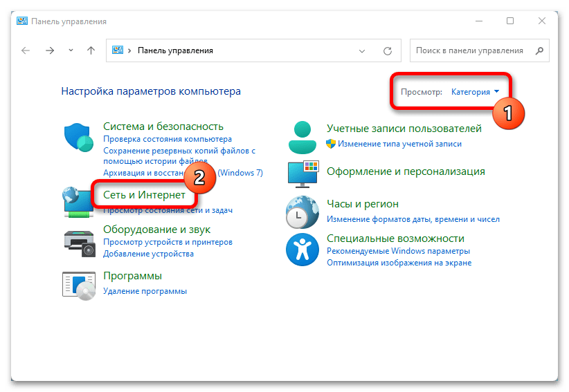
Task: Click Сохранение резервных копий файлов link
Action: [x=179, y=156]
